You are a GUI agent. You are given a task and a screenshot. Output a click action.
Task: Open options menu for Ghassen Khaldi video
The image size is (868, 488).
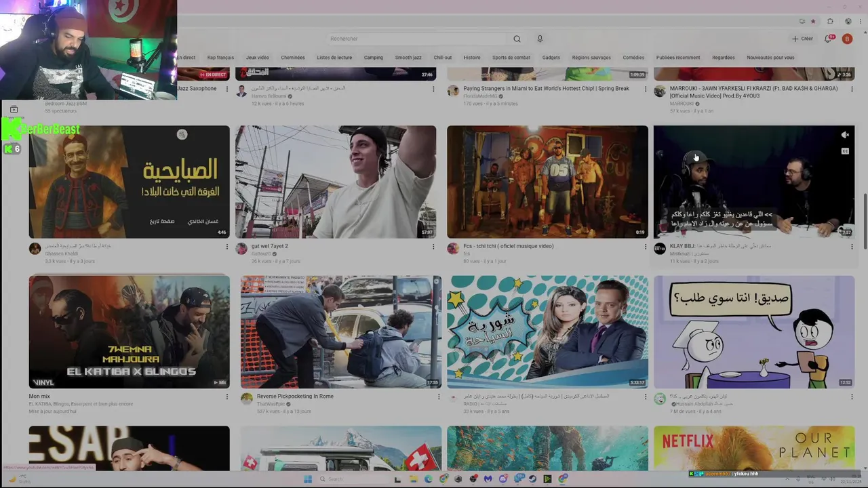(x=227, y=247)
